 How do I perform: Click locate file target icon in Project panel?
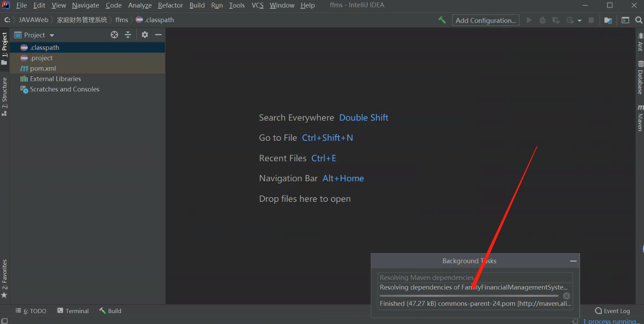pos(114,35)
